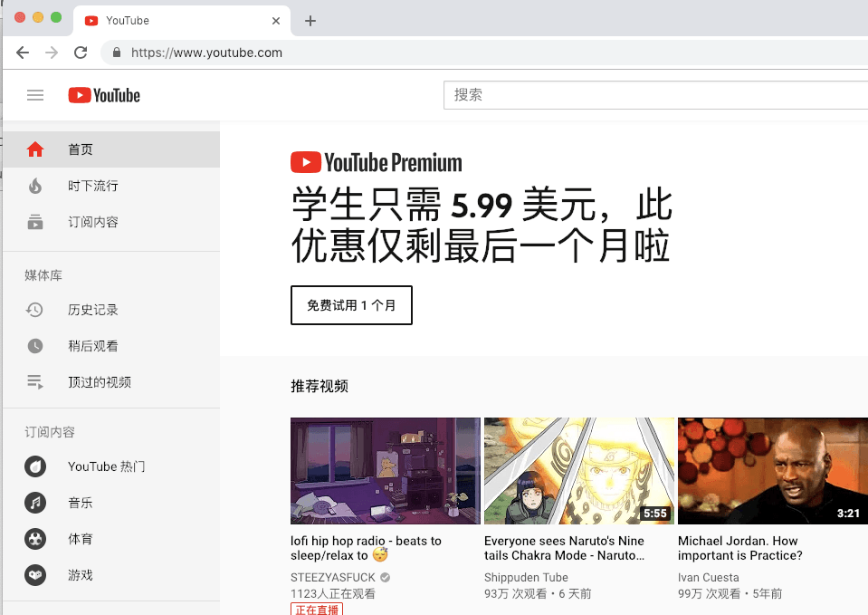Visit the Shippuden Tube channel

point(526,577)
